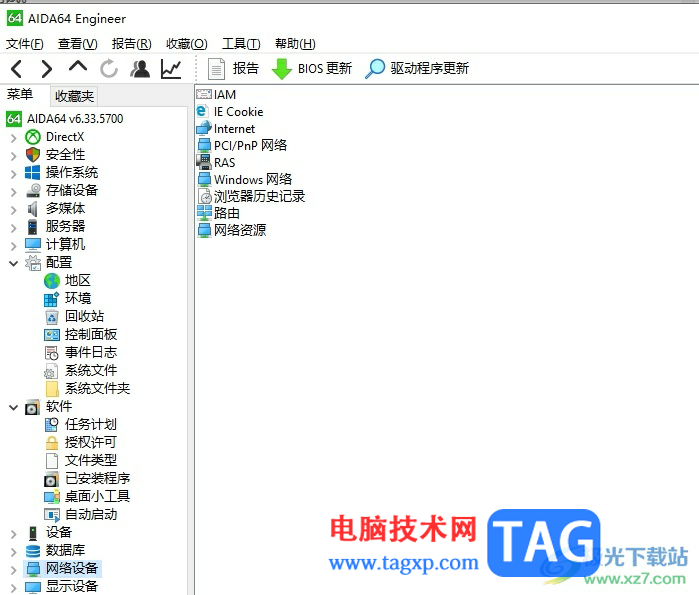Open the 浏览器历史记录 clock icon
Image resolution: width=699 pixels, height=595 pixels.
point(205,196)
